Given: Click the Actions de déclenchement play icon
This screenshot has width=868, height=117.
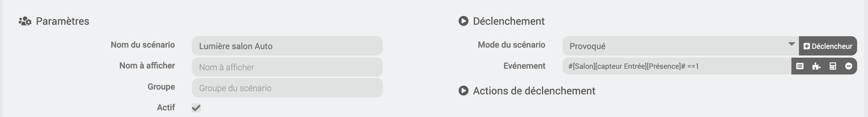Looking at the screenshot, I should (463, 91).
